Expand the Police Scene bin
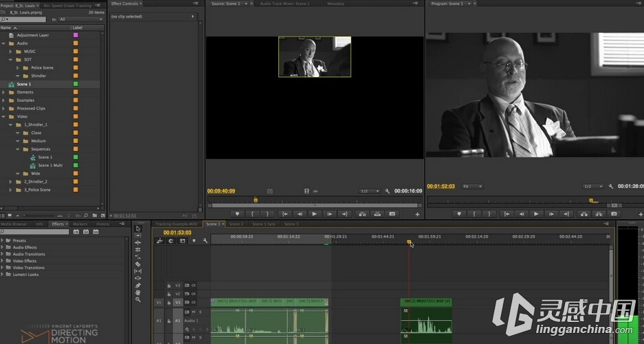The image size is (644, 344). click(18, 68)
